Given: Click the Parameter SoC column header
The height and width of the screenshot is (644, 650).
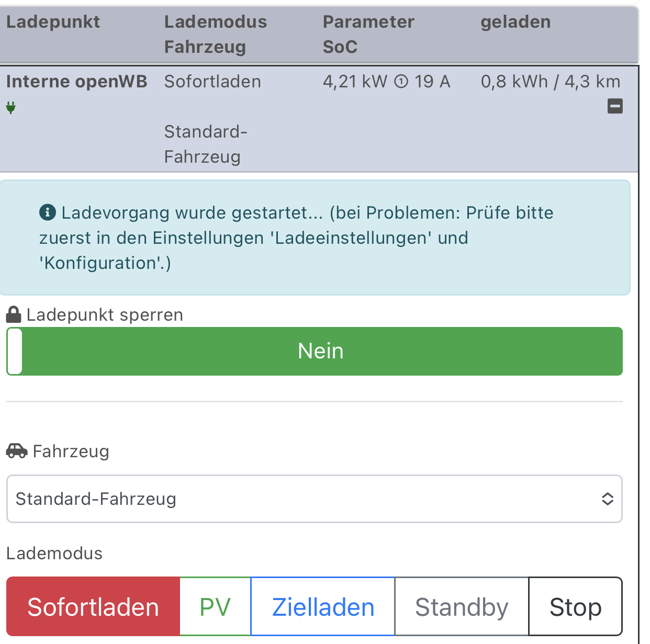Looking at the screenshot, I should tap(368, 35).
